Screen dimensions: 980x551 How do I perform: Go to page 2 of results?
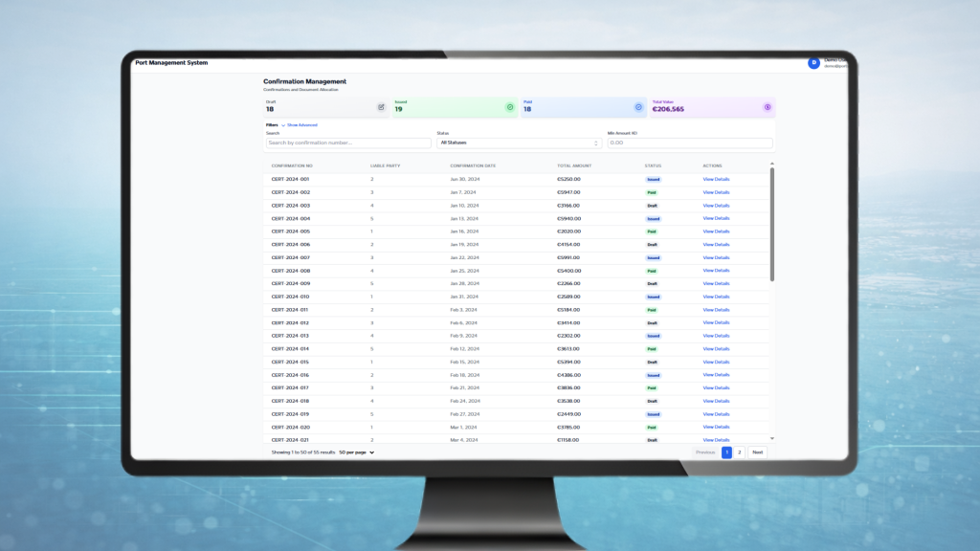(740, 452)
